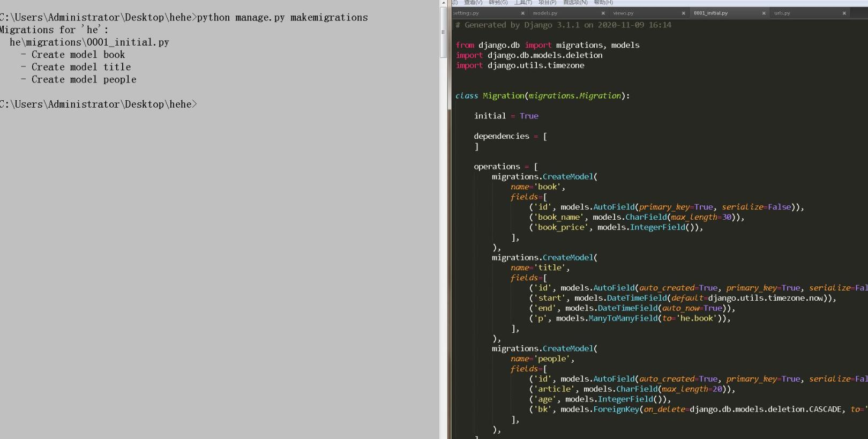Click the makemigrations command line in terminal

(184, 18)
